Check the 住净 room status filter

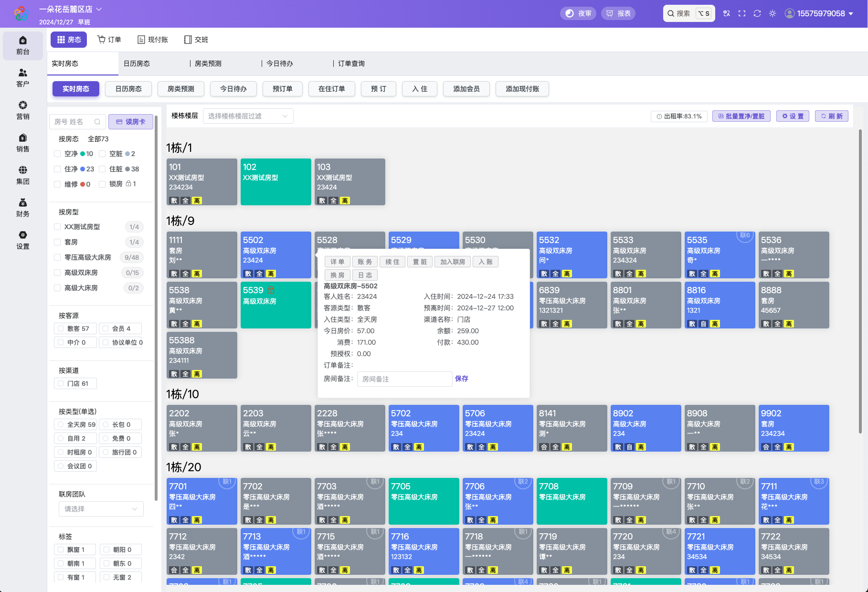[57, 169]
